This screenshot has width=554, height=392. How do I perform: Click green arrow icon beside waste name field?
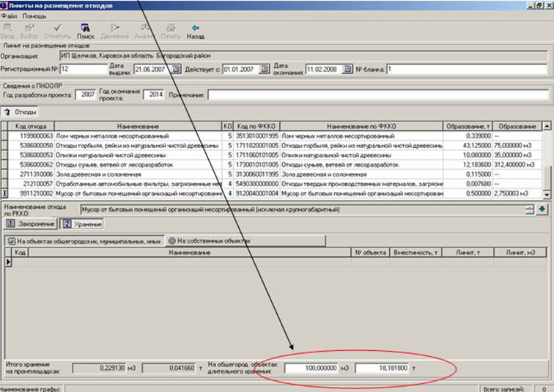[542, 210]
